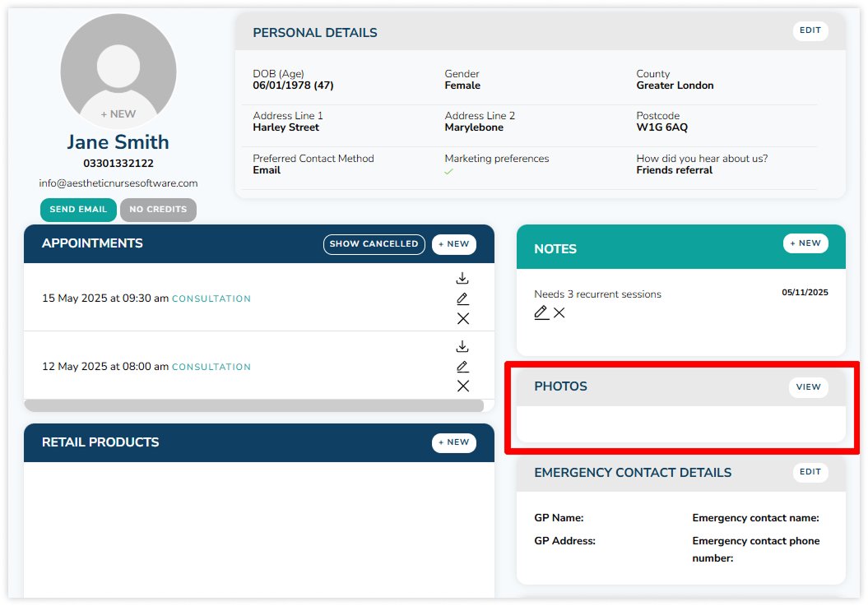This screenshot has width=868, height=606.
Task: Toggle Show Cancelled appointments
Action: tap(374, 244)
